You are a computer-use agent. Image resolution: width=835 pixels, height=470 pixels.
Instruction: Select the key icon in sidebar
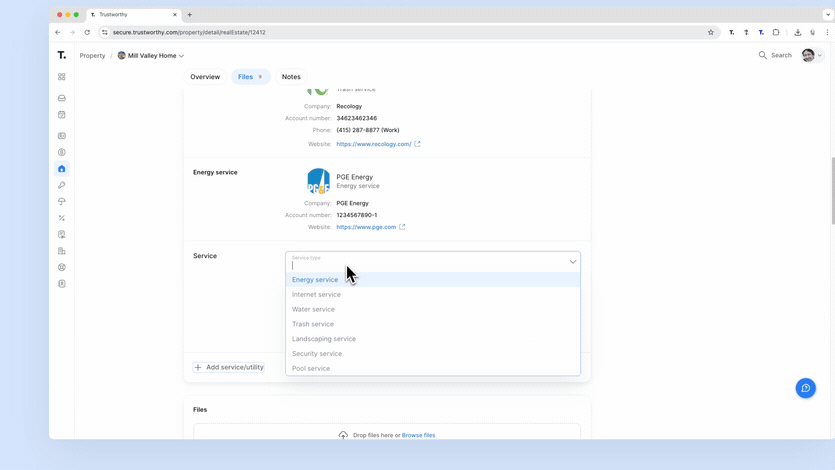tap(62, 185)
